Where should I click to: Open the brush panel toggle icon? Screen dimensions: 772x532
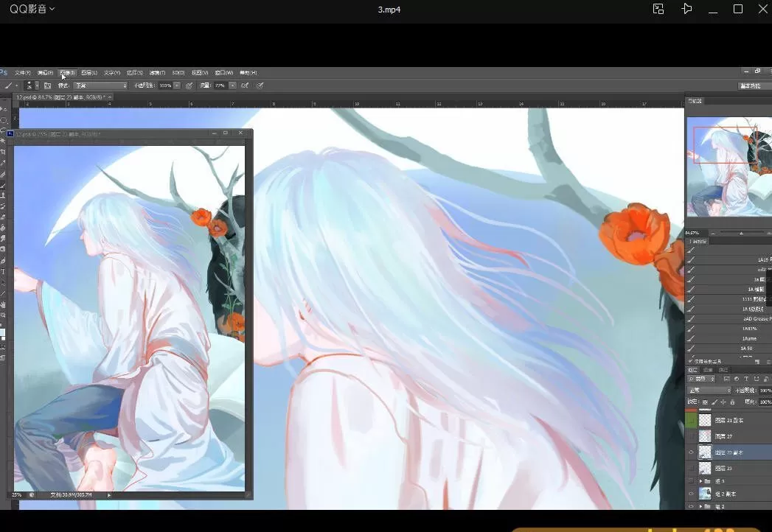point(47,85)
